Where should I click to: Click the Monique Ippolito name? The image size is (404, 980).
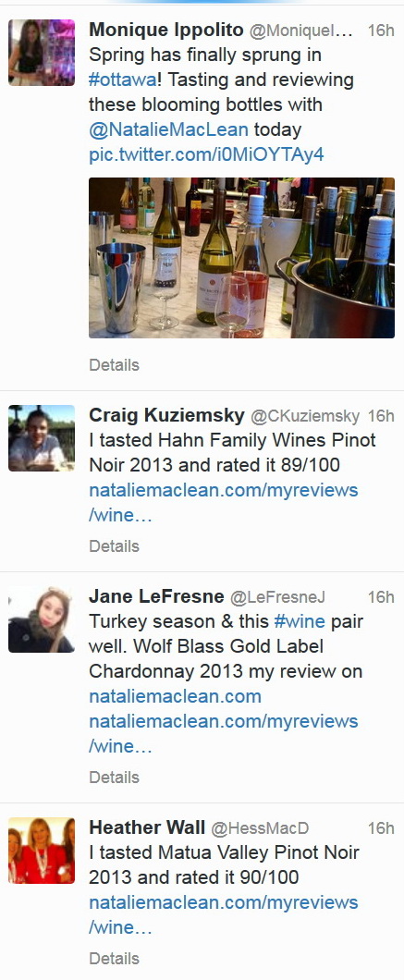pos(166,30)
